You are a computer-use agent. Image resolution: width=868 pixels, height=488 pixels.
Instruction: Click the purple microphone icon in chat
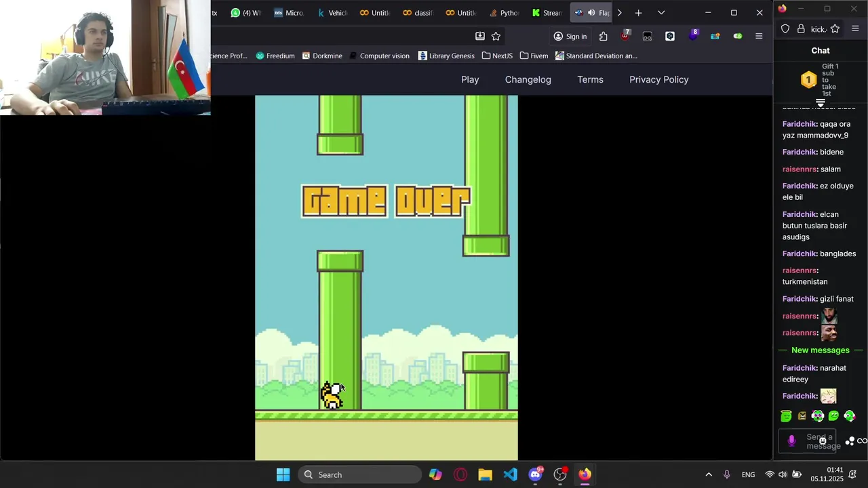[x=791, y=441]
